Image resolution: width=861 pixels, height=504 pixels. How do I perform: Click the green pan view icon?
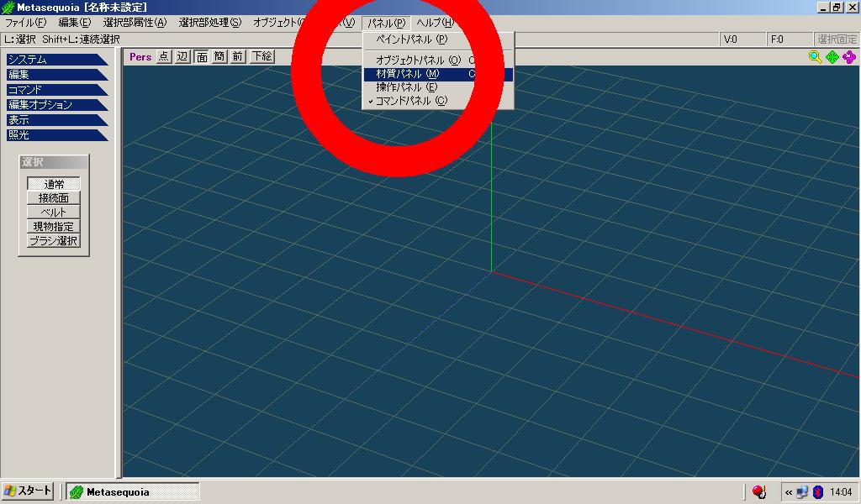832,56
